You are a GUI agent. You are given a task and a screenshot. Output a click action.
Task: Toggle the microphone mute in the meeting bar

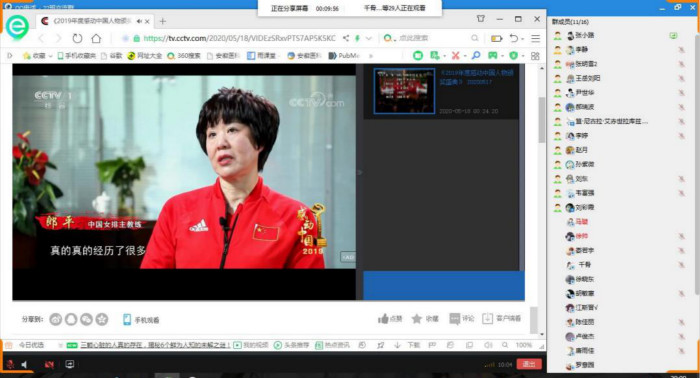pos(10,364)
